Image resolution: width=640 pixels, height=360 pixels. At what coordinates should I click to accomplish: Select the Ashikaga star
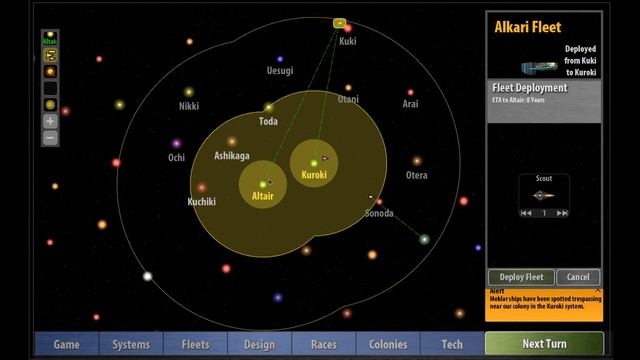(x=232, y=142)
